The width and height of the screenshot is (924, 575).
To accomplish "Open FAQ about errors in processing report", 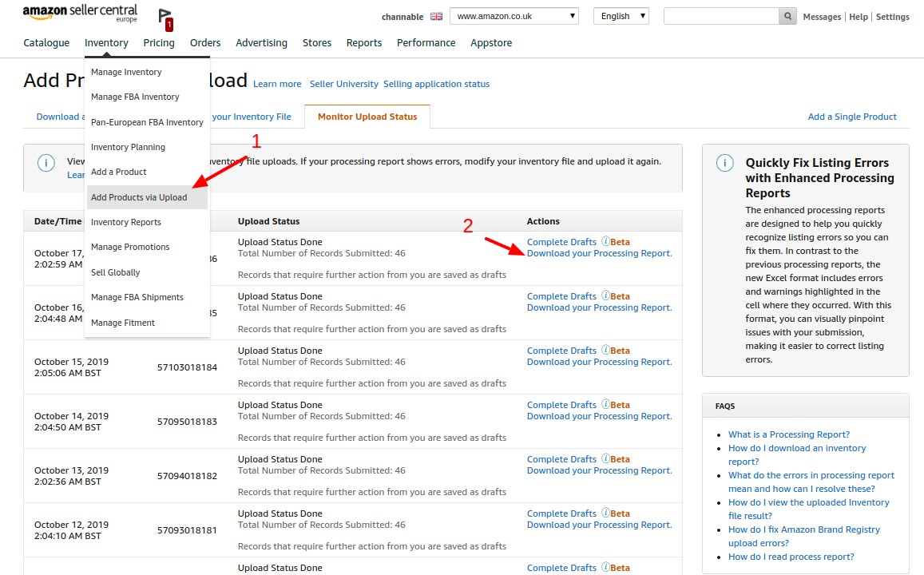I will (811, 482).
